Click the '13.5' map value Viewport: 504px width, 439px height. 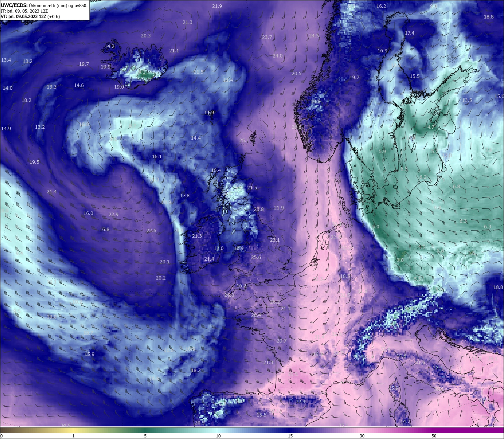click(467, 100)
